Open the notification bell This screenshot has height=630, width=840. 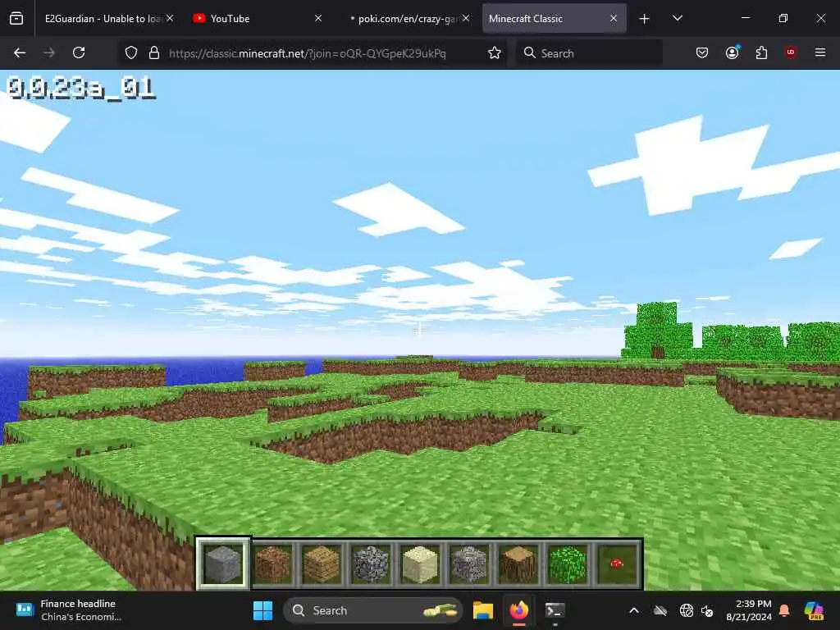coord(784,610)
